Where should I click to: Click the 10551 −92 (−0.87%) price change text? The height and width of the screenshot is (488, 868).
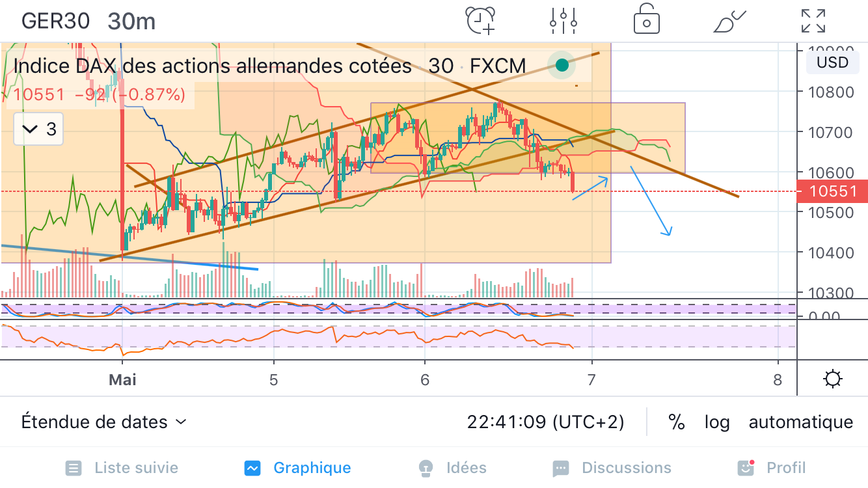click(x=100, y=95)
